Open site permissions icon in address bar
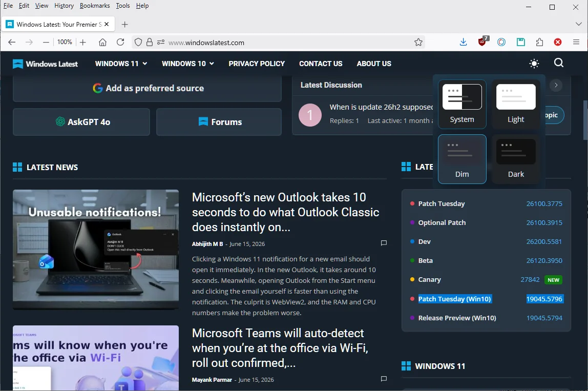Viewport: 588px width, 391px height. pyautogui.click(x=160, y=42)
